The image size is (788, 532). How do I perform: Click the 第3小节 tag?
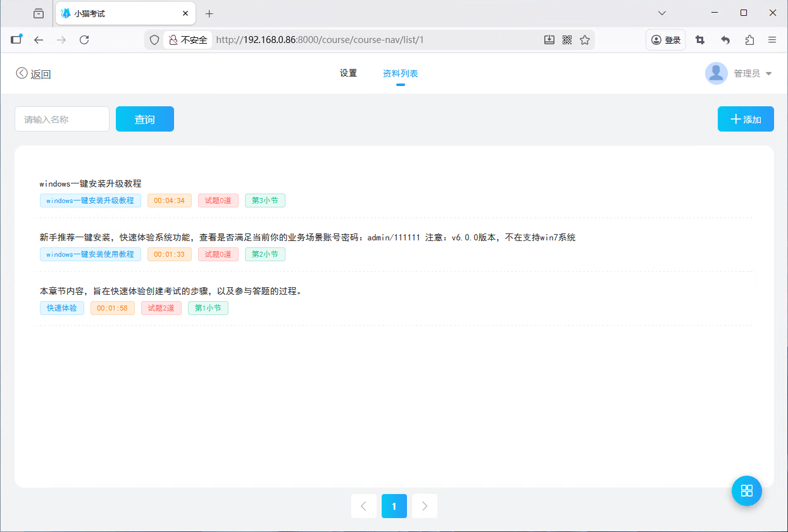coord(265,201)
